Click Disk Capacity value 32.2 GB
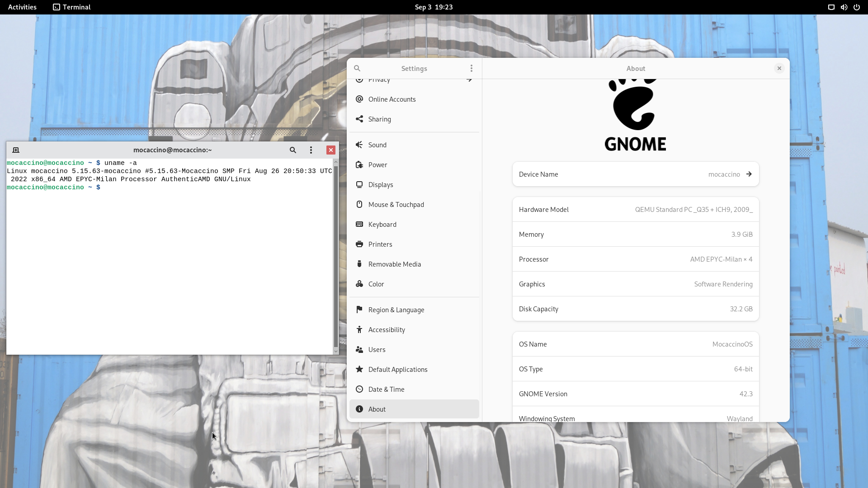This screenshot has height=488, width=868. pos(741,309)
